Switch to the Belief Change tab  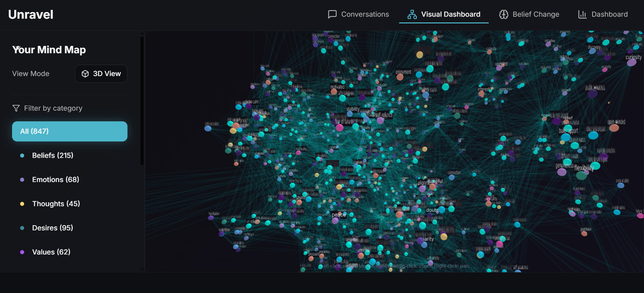(x=529, y=14)
